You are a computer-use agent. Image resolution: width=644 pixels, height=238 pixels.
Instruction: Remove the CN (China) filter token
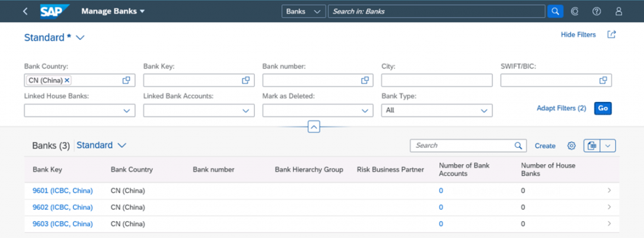pyautogui.click(x=67, y=81)
